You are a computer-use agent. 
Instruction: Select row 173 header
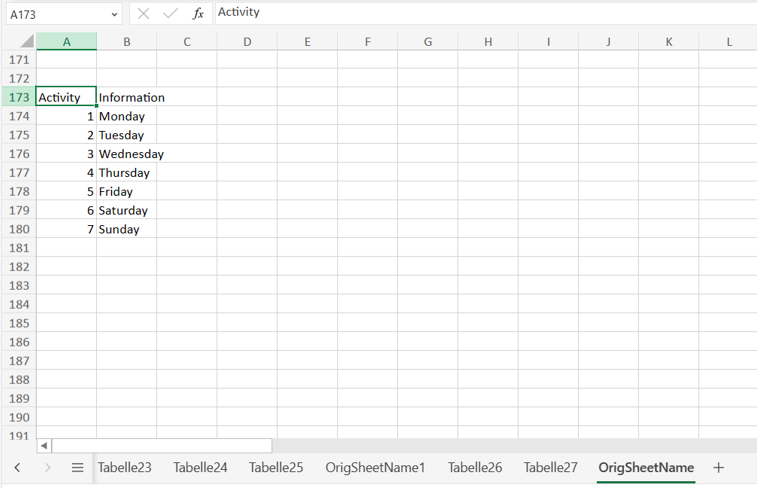tap(19, 98)
